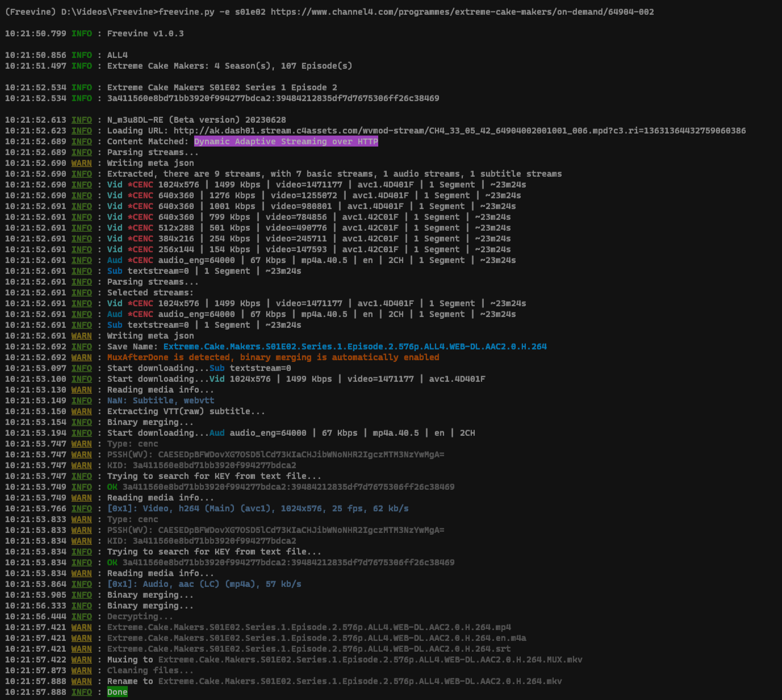Click the file name after Rename to
782x700 pixels.
pyautogui.click(x=360, y=681)
